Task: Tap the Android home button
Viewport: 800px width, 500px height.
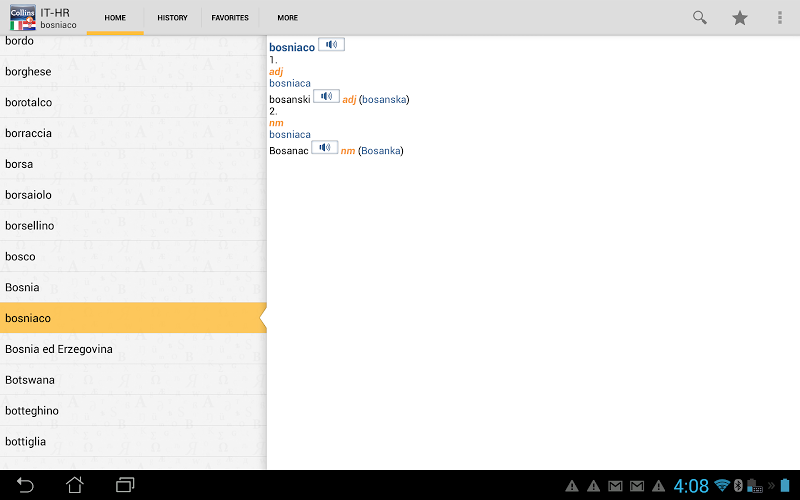Action: tap(74, 485)
